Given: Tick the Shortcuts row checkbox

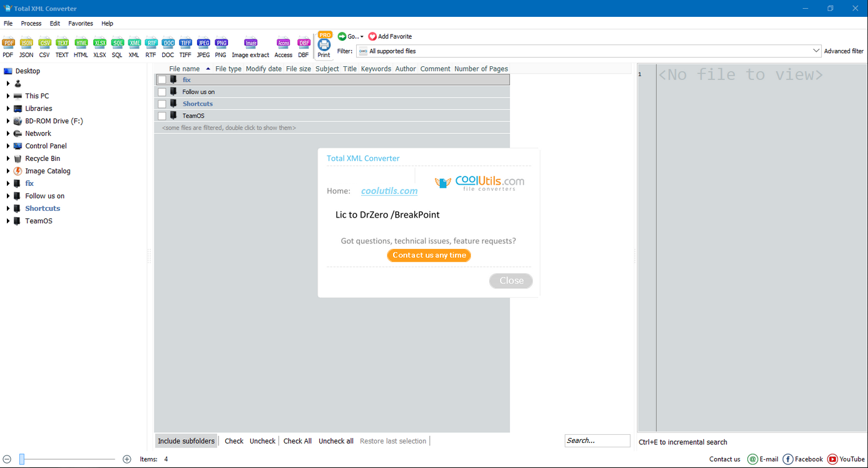Looking at the screenshot, I should [162, 104].
